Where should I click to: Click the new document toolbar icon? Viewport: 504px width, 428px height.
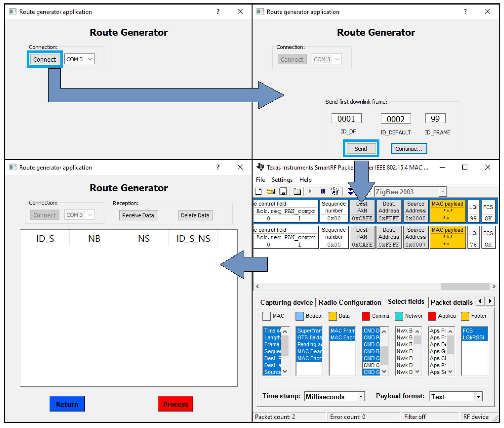[258, 191]
